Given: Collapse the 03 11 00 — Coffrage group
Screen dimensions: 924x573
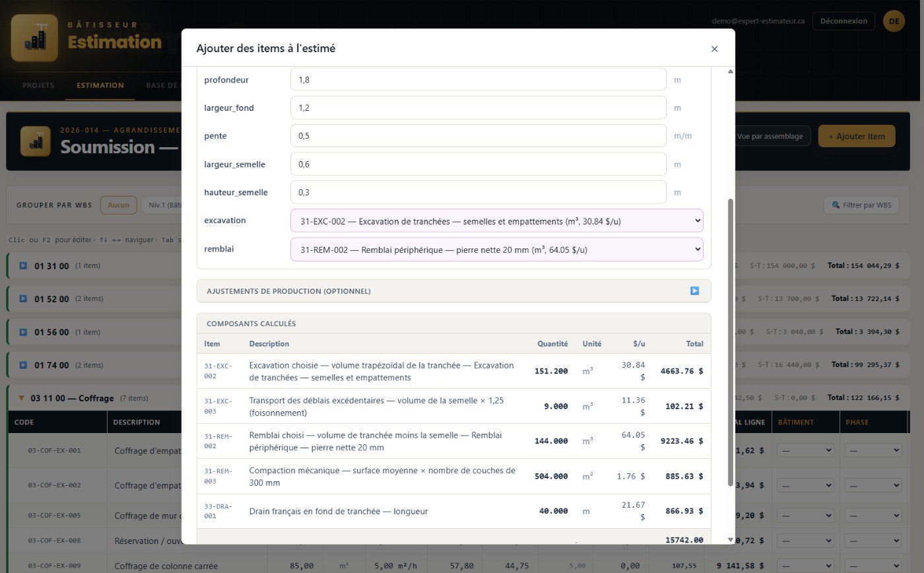Looking at the screenshot, I should pos(22,398).
